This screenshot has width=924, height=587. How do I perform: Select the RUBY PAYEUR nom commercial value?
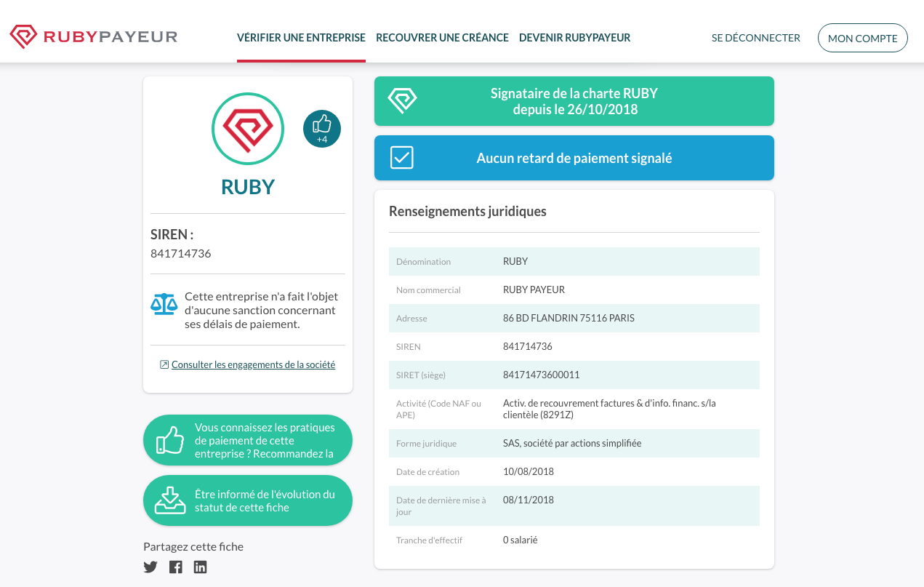pos(534,289)
